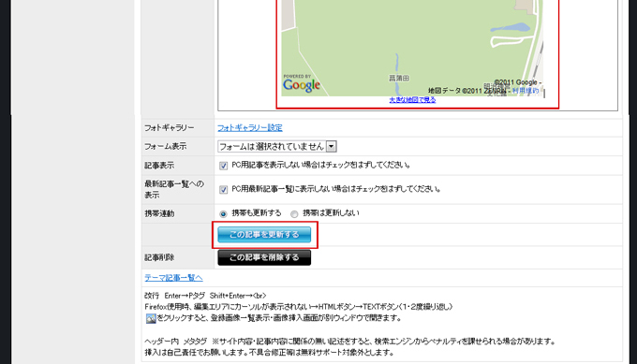
Task: Open 大きな地図で見る link below the map
Action: pyautogui.click(x=412, y=100)
